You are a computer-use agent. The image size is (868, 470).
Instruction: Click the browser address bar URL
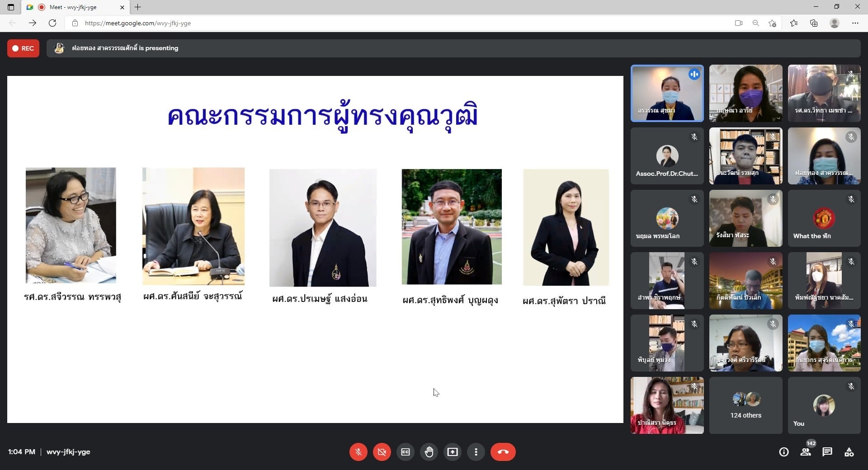[138, 23]
